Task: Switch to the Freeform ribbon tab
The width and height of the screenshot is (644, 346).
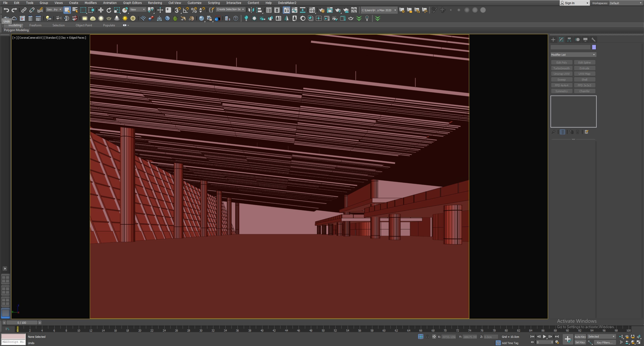Action: pyautogui.click(x=35, y=25)
